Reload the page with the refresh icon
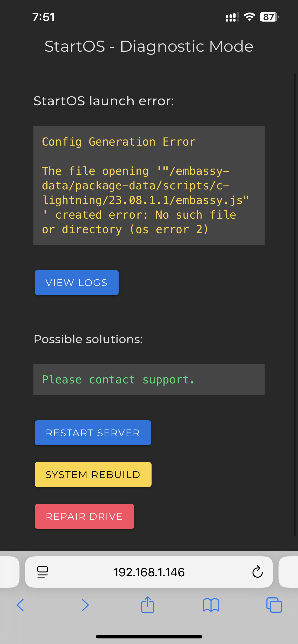This screenshot has width=298, height=644. pyautogui.click(x=257, y=572)
